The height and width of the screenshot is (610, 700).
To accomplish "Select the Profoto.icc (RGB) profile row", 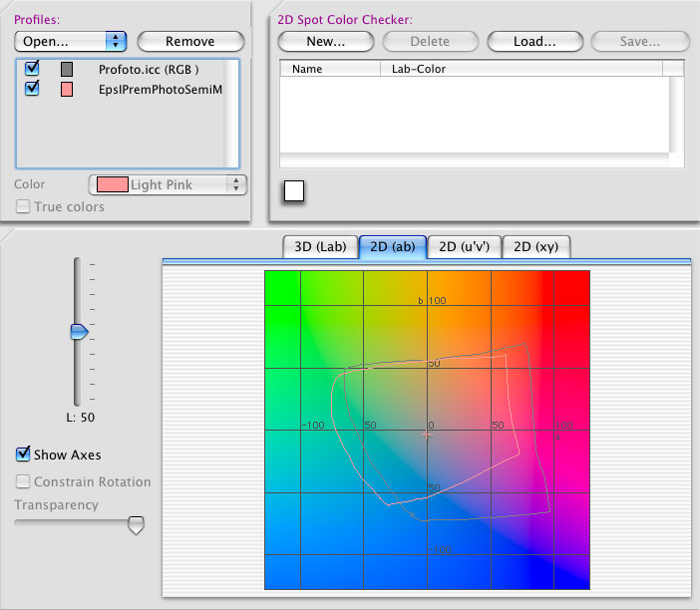I will (x=121, y=69).
